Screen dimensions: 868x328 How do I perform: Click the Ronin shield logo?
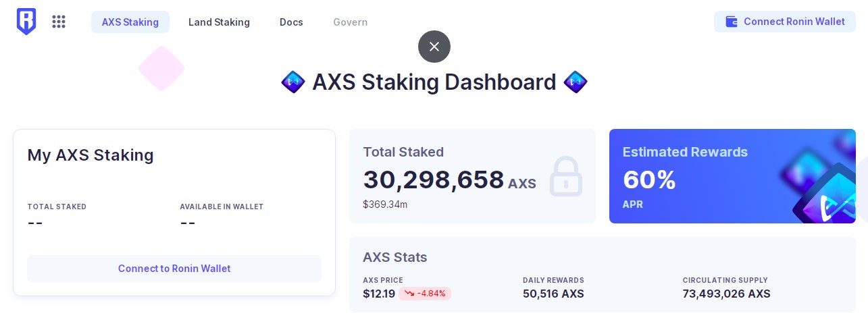tap(26, 22)
